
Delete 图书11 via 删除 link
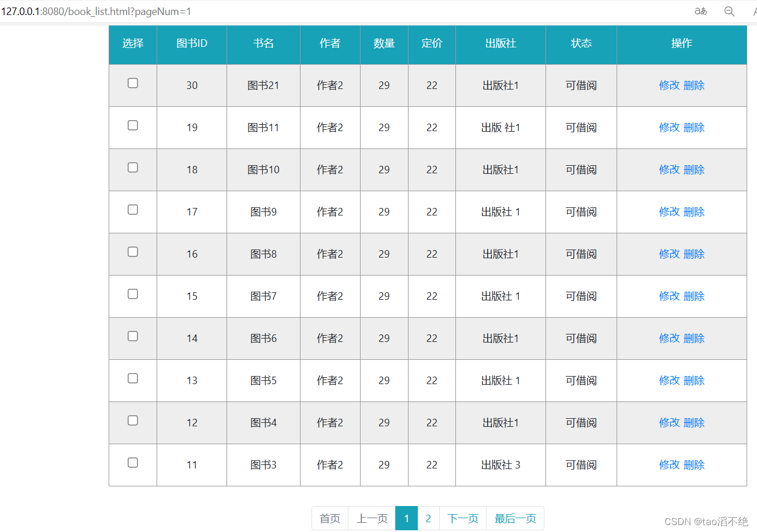(x=694, y=128)
